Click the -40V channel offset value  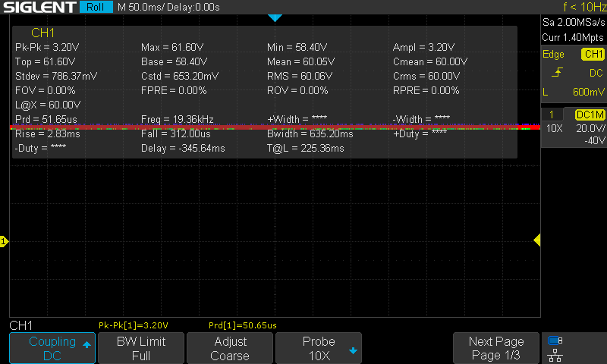click(x=595, y=140)
